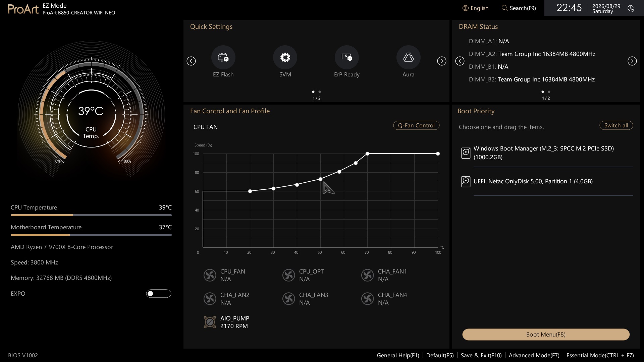Screen dimensions: 644x362
Task: Open the EZ Flash utility icon
Action: click(x=223, y=57)
